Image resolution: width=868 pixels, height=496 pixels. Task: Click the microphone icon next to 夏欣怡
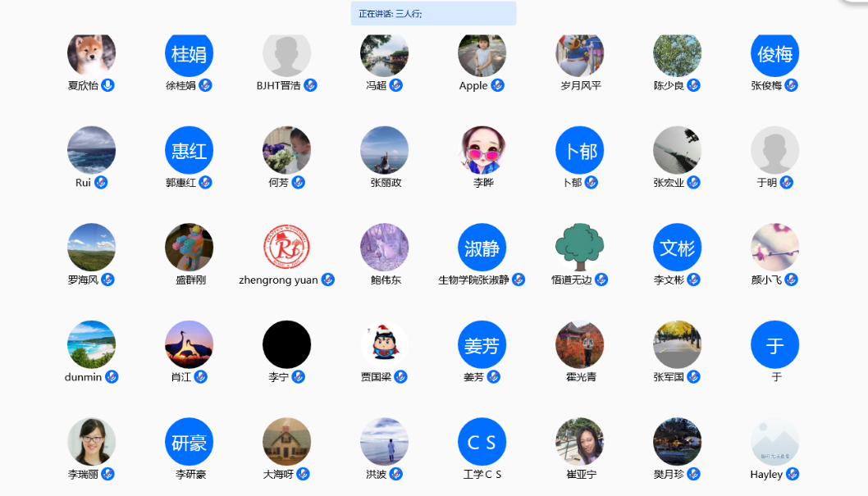107,85
